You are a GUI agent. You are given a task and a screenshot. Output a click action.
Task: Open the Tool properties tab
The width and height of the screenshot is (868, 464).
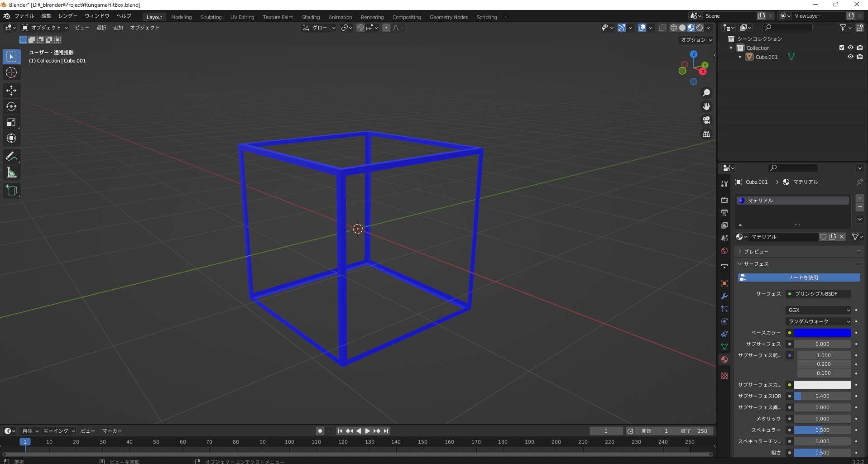pyautogui.click(x=724, y=183)
